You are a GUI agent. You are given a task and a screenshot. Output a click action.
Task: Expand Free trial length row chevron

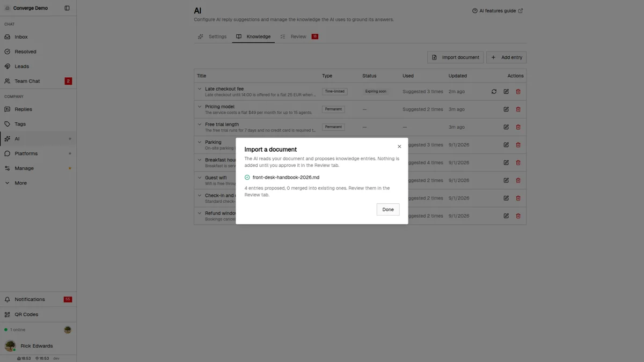point(200,124)
